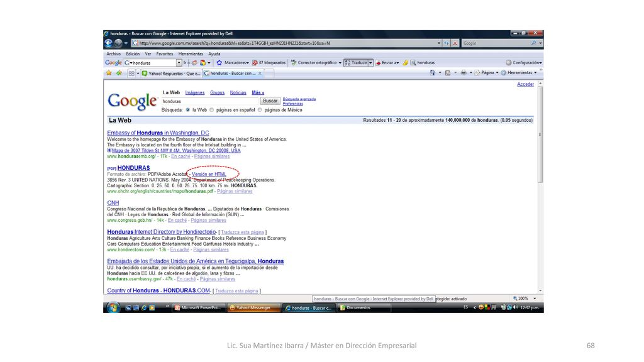Open address bar URL history dropdown
This screenshot has width=644, height=362.
(x=438, y=43)
